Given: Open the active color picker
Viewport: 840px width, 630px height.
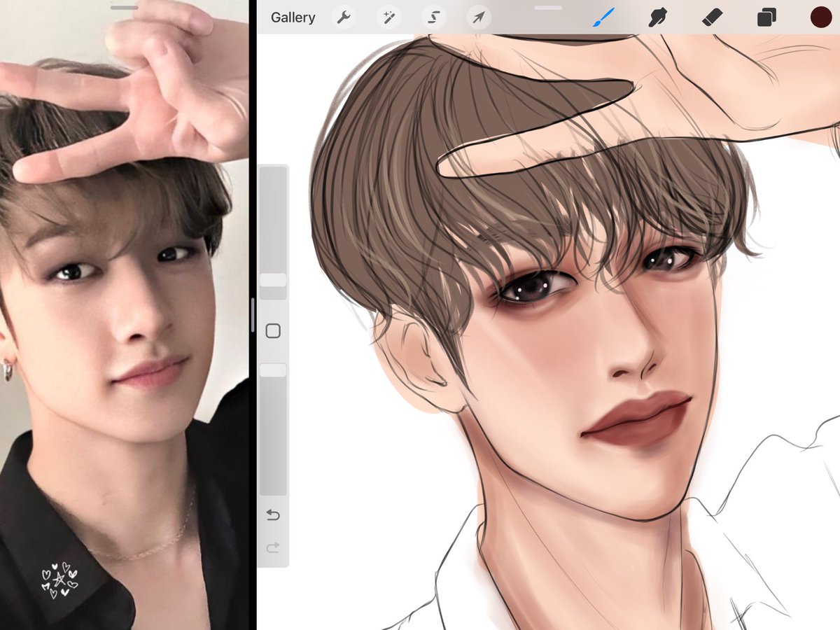Looking at the screenshot, I should coord(819,17).
